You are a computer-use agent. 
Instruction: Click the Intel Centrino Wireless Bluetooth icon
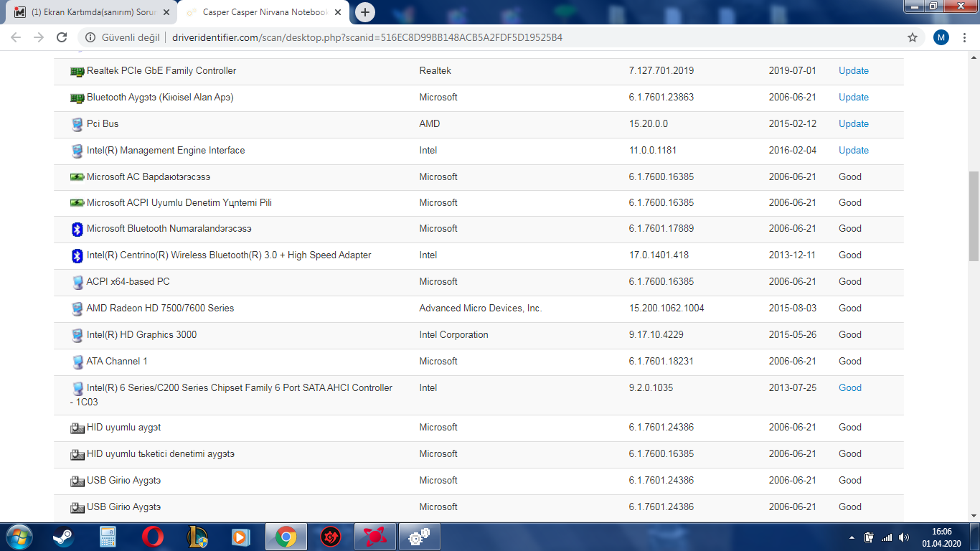pos(77,255)
